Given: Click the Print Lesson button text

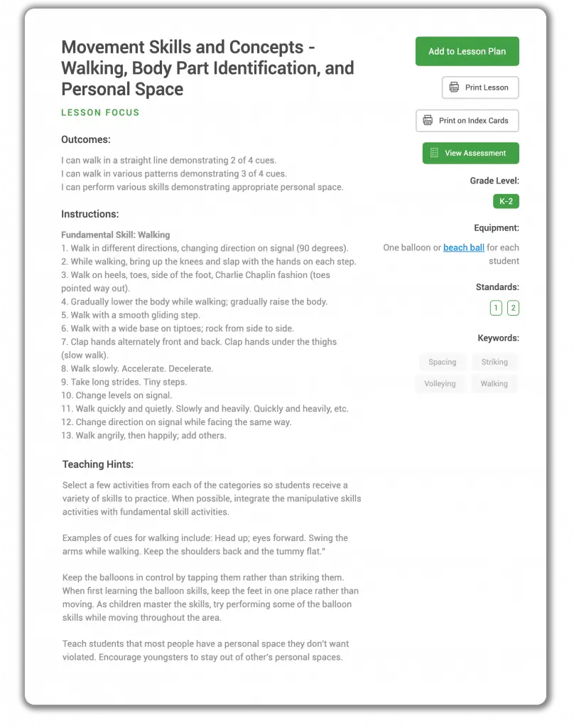Looking at the screenshot, I should point(487,87).
